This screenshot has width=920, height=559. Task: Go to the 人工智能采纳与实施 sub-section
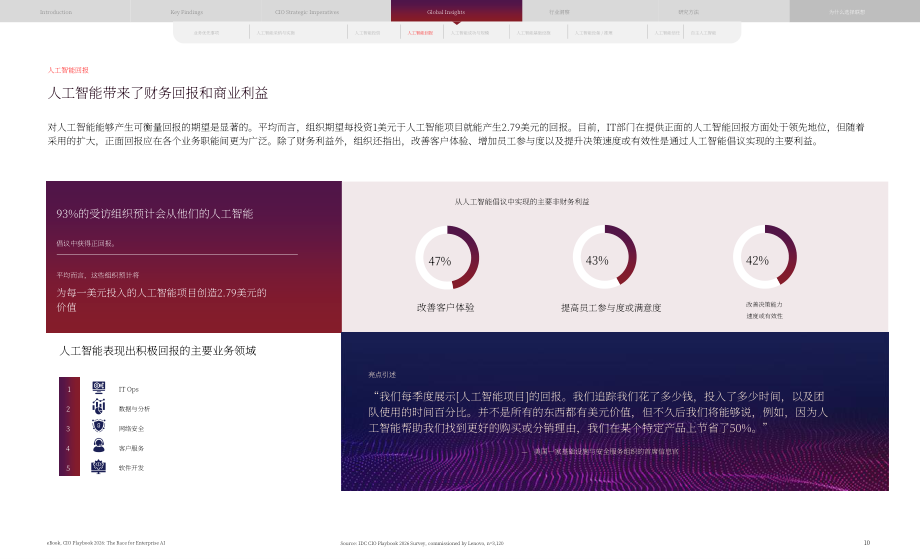[276, 33]
